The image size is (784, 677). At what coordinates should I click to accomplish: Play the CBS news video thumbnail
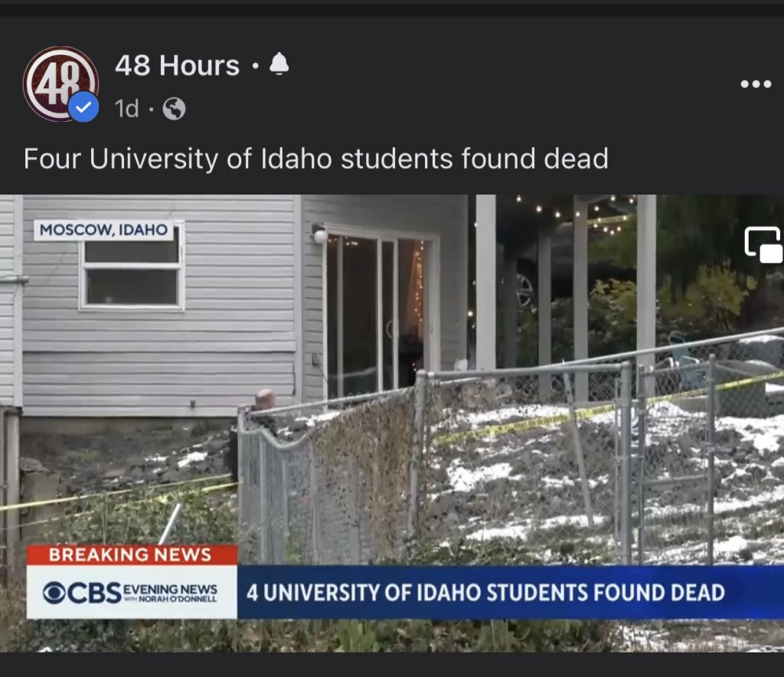coord(392,423)
